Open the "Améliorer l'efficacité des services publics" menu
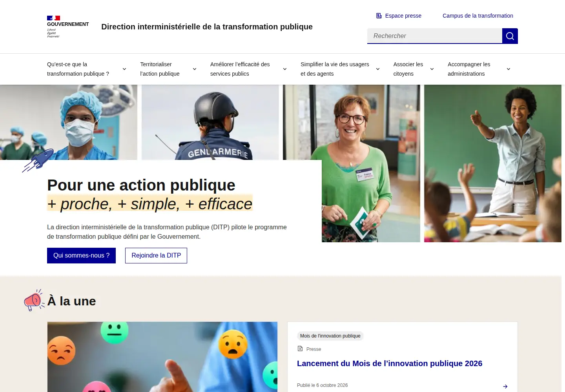The width and height of the screenshot is (565, 392). pos(248,69)
